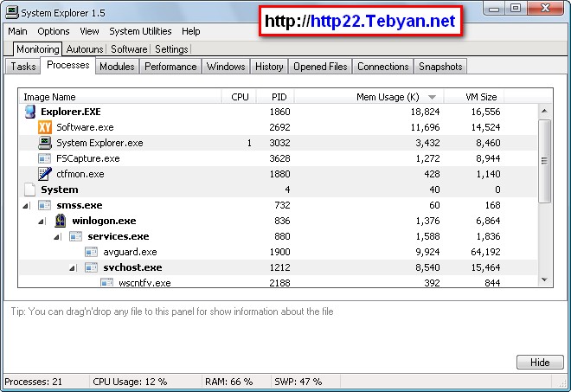Image resolution: width=571 pixels, height=392 pixels.
Task: Open the Tasks tab
Action: tap(23, 67)
